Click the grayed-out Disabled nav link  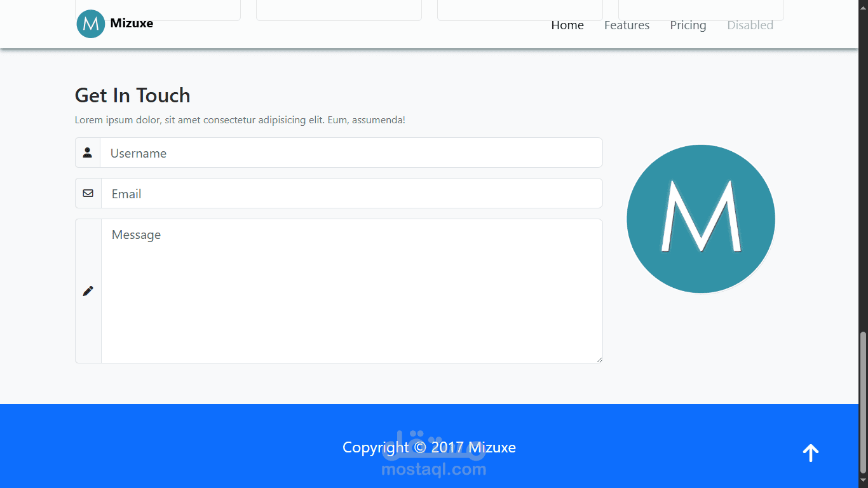coord(750,25)
